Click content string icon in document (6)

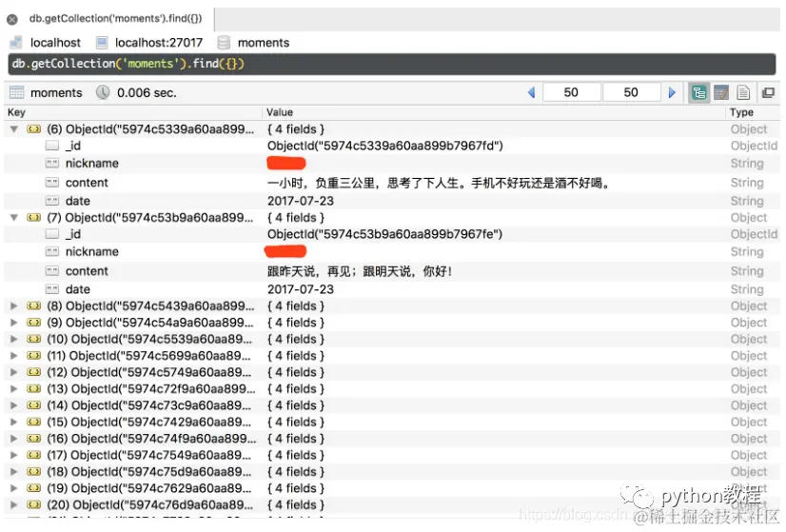[x=52, y=183]
